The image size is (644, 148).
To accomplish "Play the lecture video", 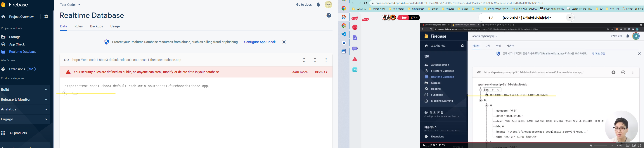I will pos(424,145).
